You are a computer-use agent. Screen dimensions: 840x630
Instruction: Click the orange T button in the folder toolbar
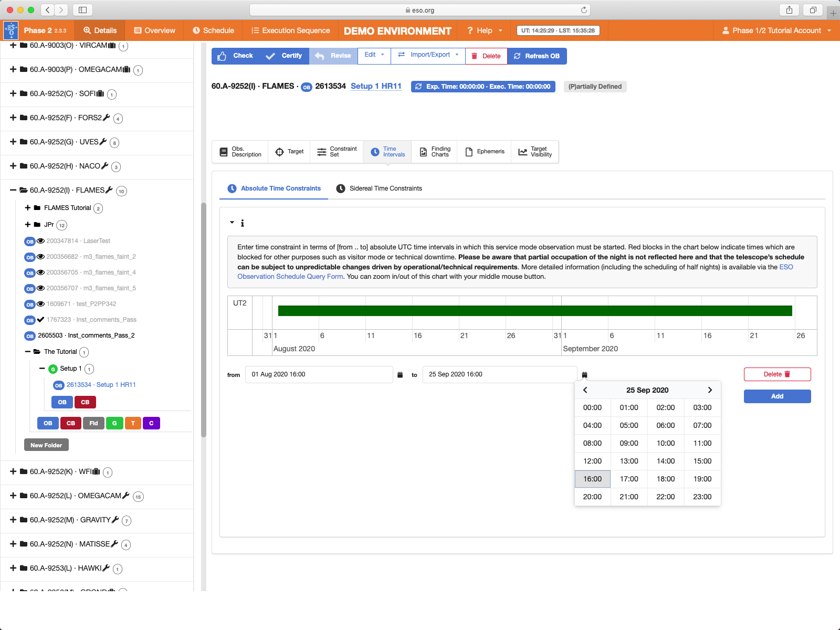(x=133, y=423)
